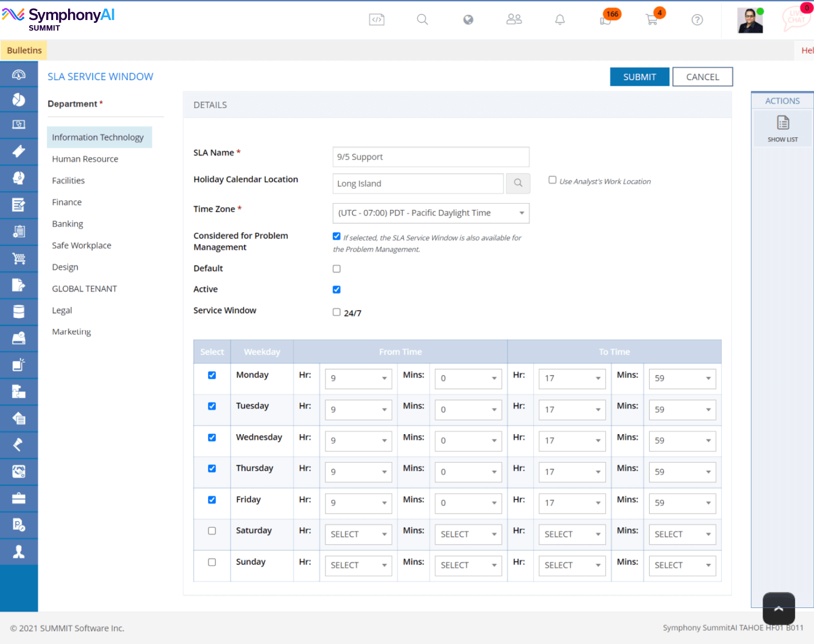Enable the 24/7 Service Window checkbox
Screen dimensions: 814x644
click(336, 312)
